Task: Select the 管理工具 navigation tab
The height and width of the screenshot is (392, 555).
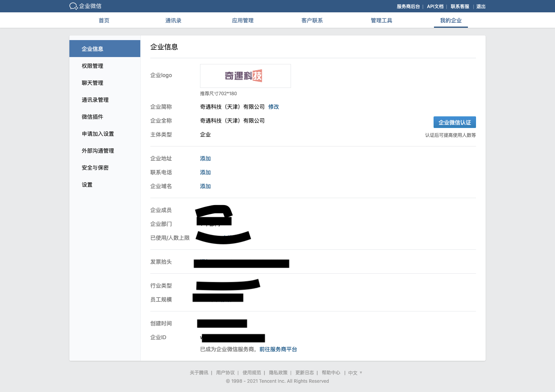Action: (x=382, y=20)
